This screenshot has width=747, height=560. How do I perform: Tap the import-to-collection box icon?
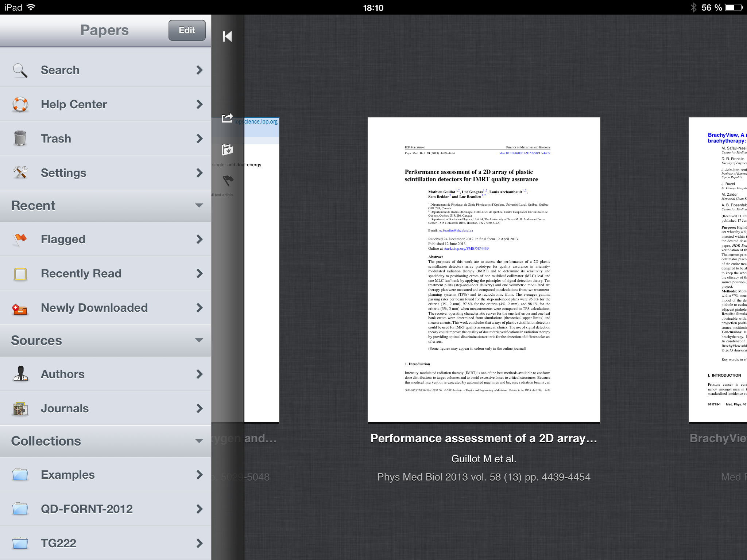tap(227, 149)
